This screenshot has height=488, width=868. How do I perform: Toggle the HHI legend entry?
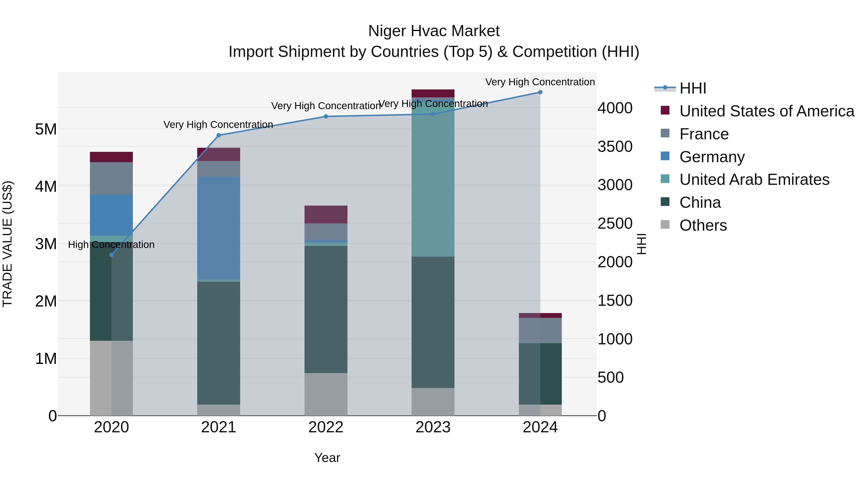(680, 88)
